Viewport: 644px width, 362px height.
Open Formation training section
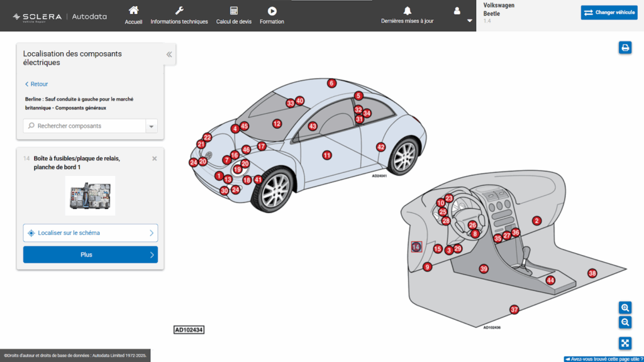coord(272,16)
